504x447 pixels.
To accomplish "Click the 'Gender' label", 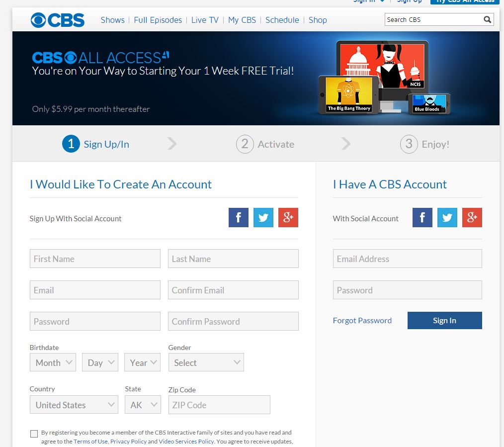I will pyautogui.click(x=179, y=348).
